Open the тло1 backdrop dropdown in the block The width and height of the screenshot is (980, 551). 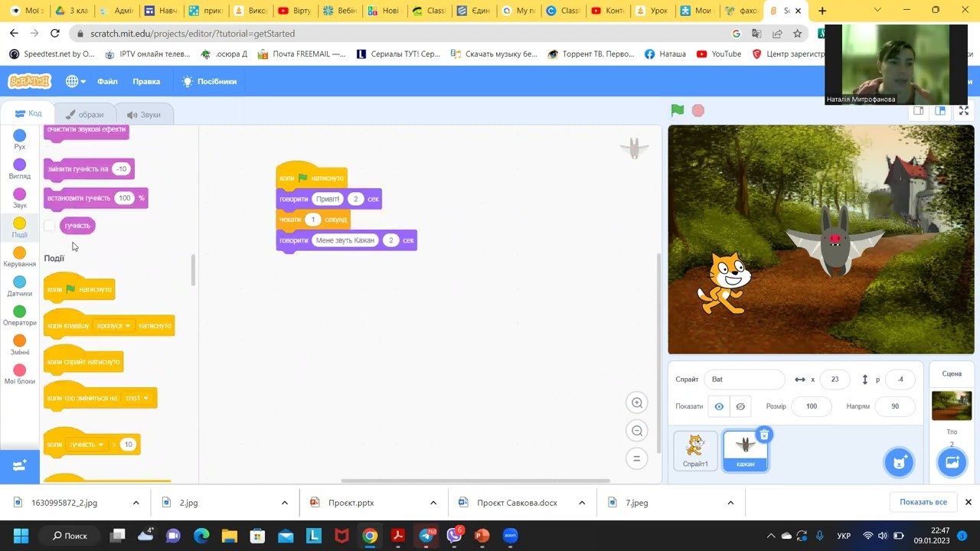pyautogui.click(x=136, y=398)
